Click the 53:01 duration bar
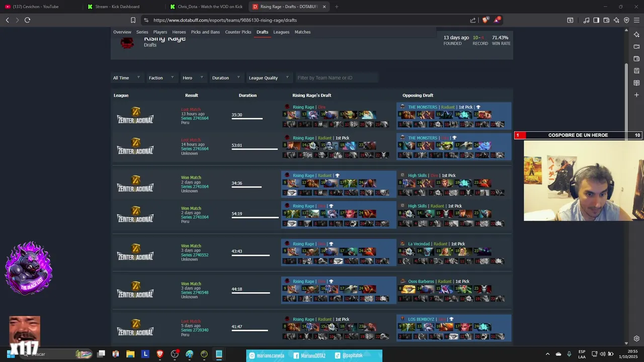644x362 pixels. click(x=255, y=149)
